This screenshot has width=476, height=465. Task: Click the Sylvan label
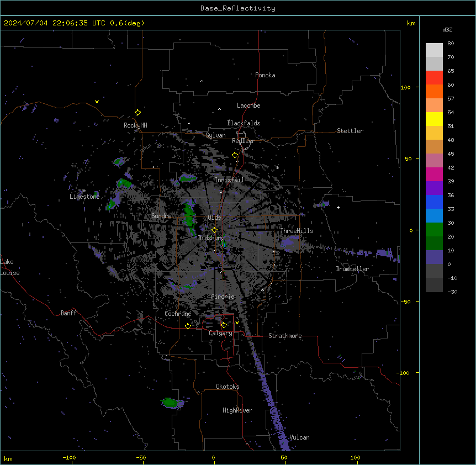[x=215, y=135]
